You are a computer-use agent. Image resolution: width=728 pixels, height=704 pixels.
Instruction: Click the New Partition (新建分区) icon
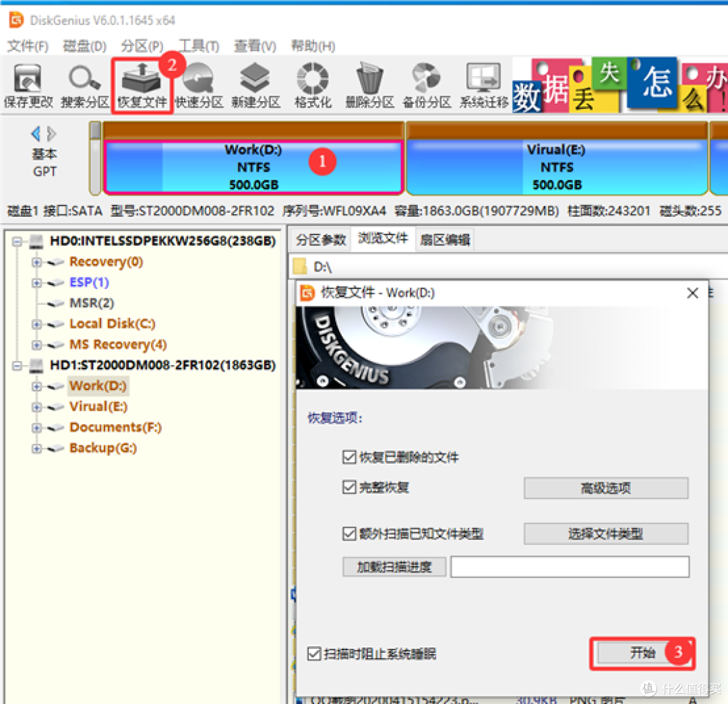255,86
